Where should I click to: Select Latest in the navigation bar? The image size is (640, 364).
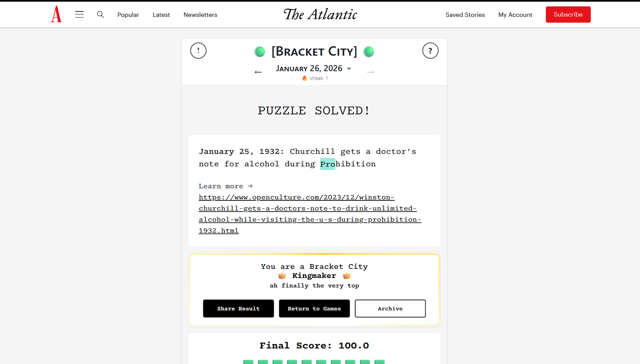(161, 15)
